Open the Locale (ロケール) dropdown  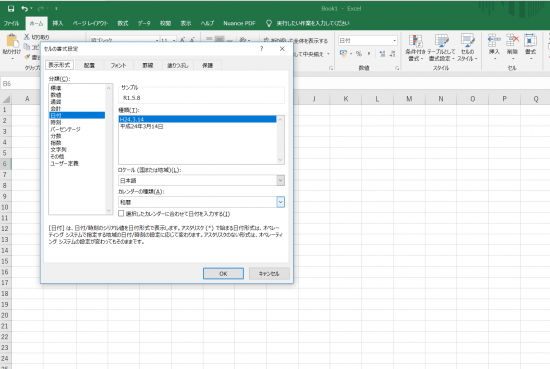pyautogui.click(x=280, y=180)
